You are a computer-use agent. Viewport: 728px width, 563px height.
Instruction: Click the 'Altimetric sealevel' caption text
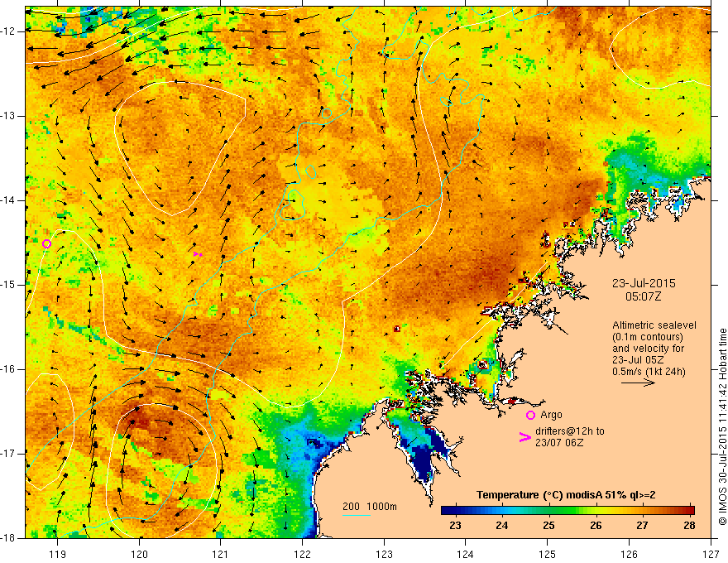pyautogui.click(x=654, y=325)
